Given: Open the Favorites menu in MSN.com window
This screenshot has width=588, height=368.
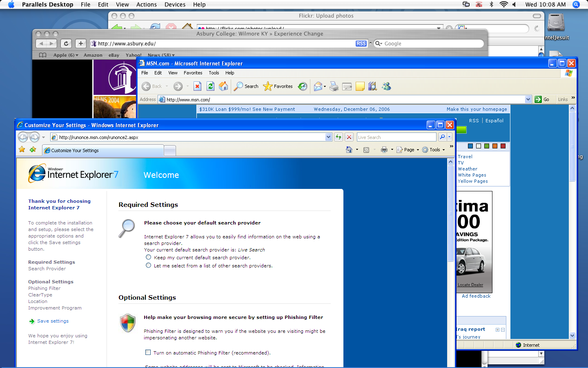Looking at the screenshot, I should coord(193,73).
